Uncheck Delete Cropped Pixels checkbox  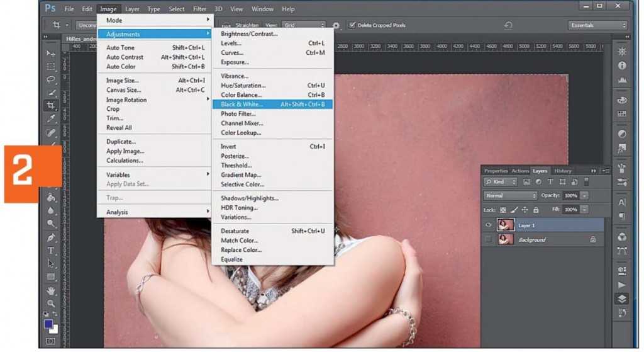[x=352, y=25]
